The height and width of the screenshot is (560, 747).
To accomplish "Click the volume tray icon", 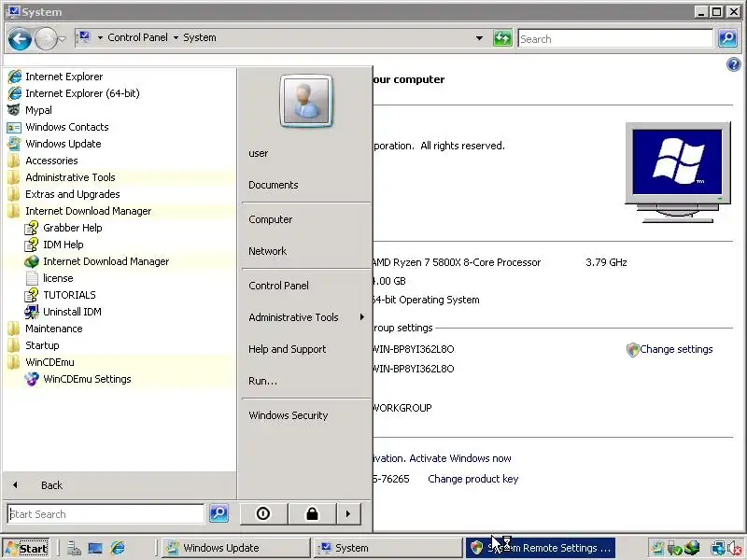I will (735, 549).
